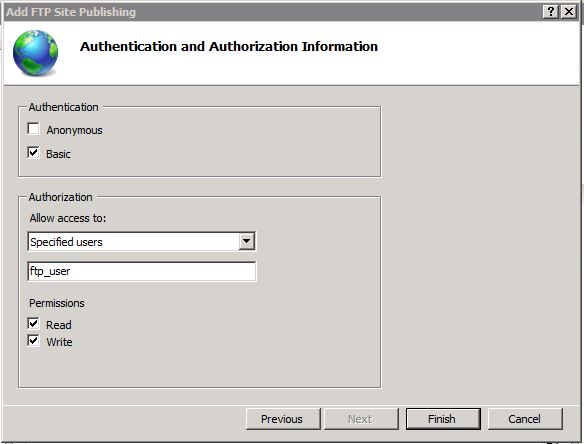Image resolution: width=584 pixels, height=444 pixels.
Task: Click the Allow access to label
Action: [x=68, y=218]
